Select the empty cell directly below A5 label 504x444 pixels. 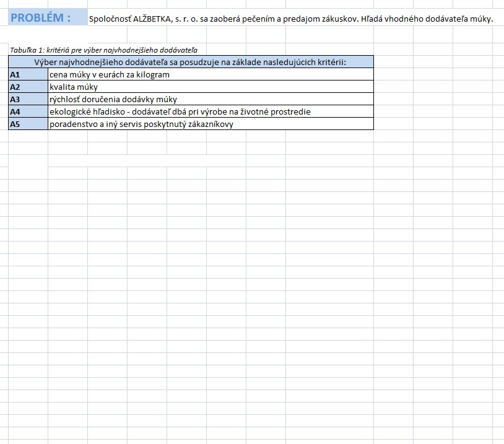tap(28, 136)
